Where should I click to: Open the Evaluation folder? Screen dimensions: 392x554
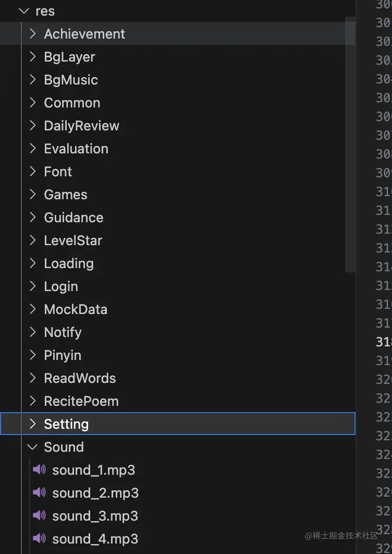coord(76,148)
